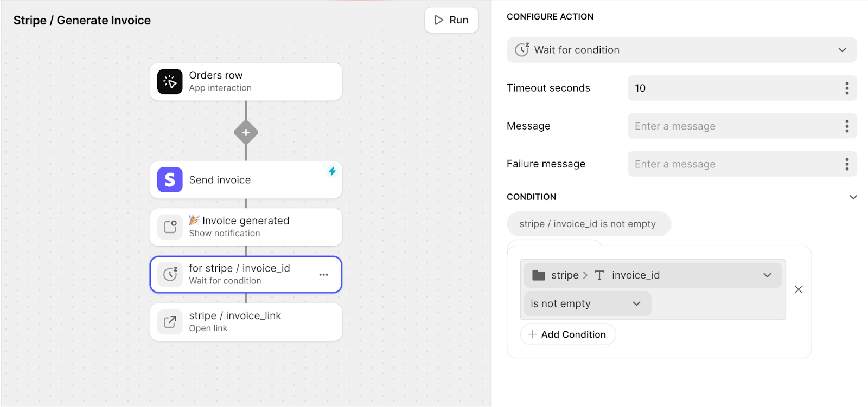Screen dimensions: 868x407
Task: Select the Orders row trigger node
Action: coord(246,81)
